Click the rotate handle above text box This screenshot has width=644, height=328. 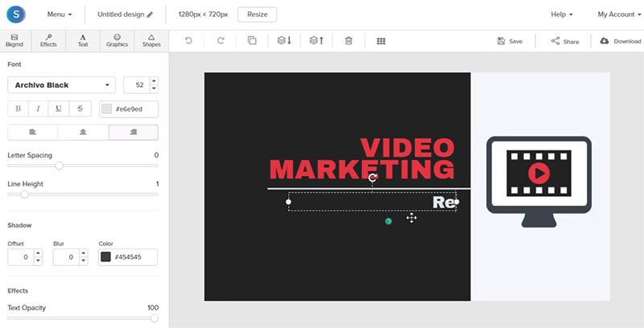[372, 178]
